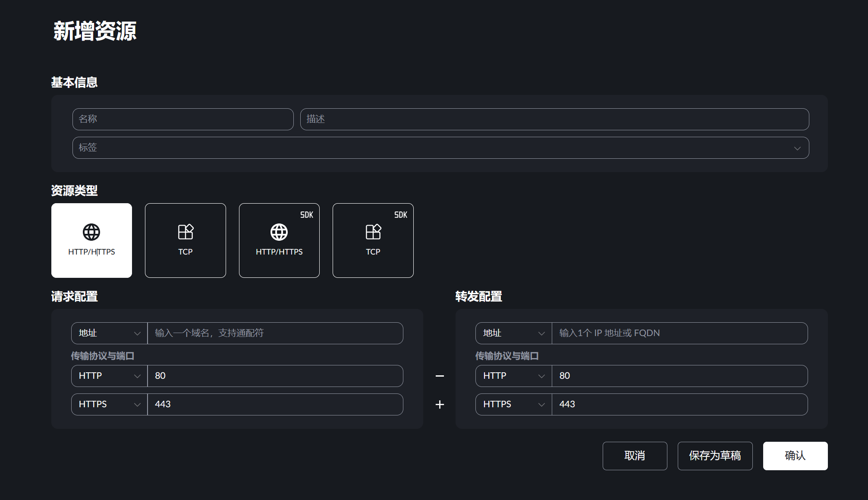
Task: Select the SDK HTTP/HTTPS resource type
Action: click(279, 240)
